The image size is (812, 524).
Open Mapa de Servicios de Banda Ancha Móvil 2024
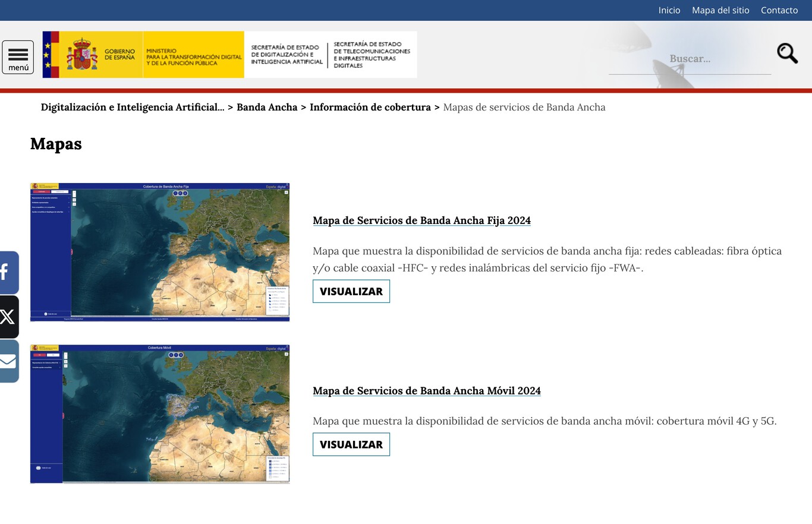[x=427, y=391]
